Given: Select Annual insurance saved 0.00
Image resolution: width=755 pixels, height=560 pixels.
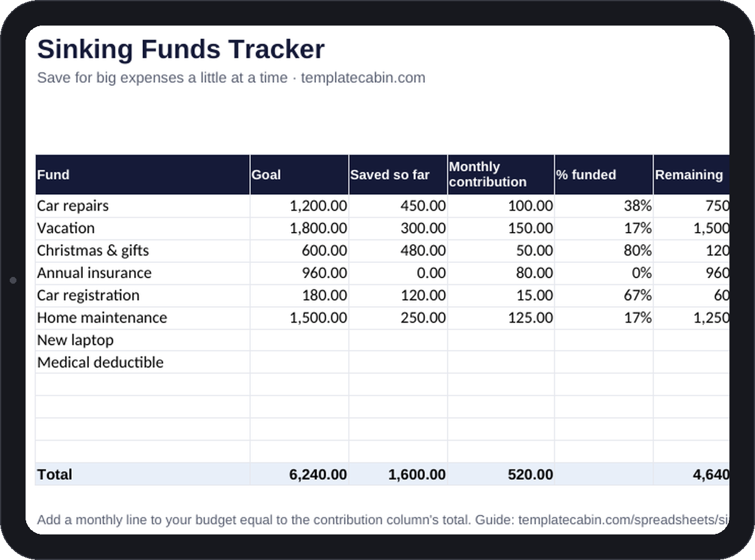Looking at the screenshot, I should [398, 273].
